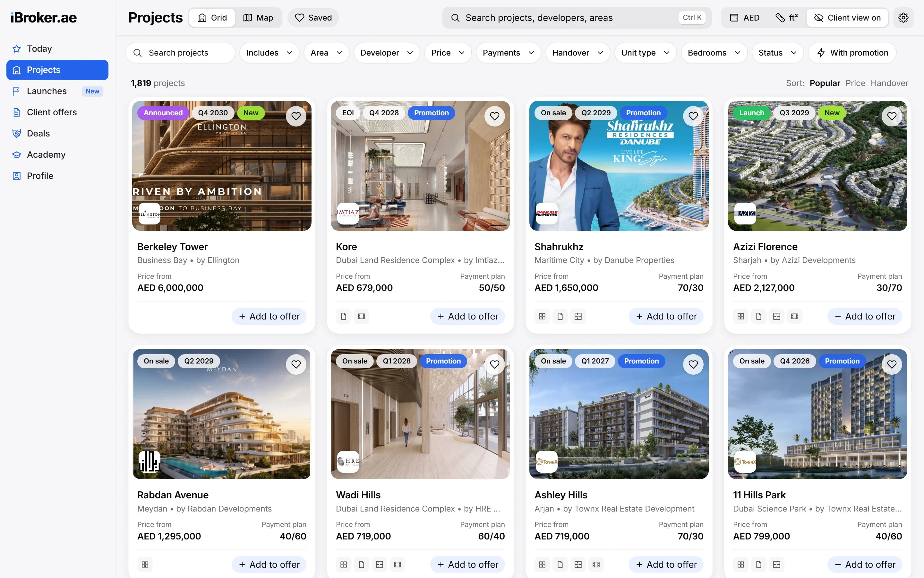The height and width of the screenshot is (578, 924).
Task: Favorite the Kore project heart icon
Action: coord(494,116)
